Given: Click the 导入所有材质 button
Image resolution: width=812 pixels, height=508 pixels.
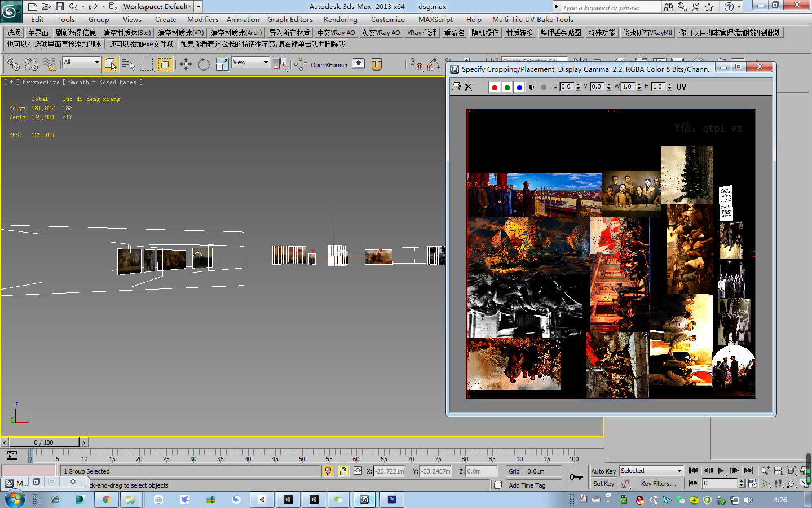Looking at the screenshot, I should click(289, 33).
